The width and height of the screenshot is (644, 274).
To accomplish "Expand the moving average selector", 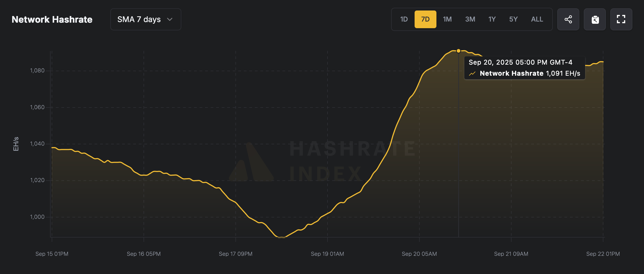I will coord(146,19).
